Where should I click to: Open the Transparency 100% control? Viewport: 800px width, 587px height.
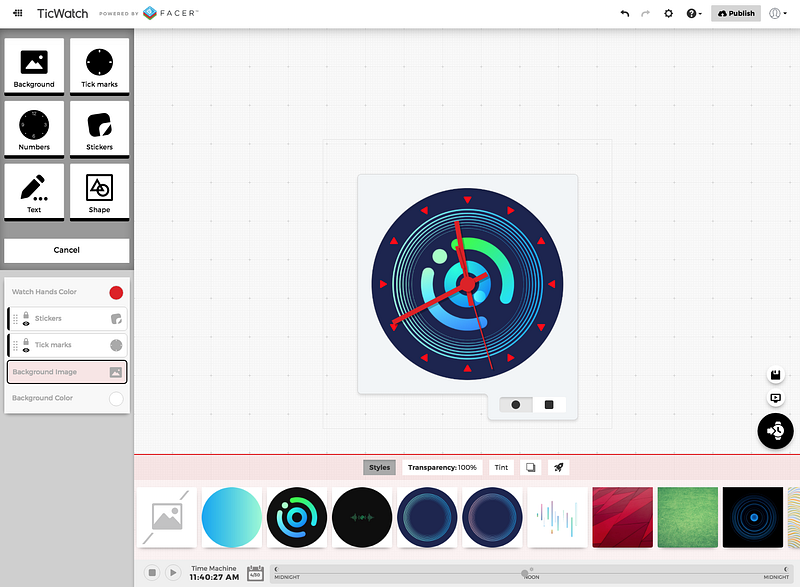click(x=443, y=467)
